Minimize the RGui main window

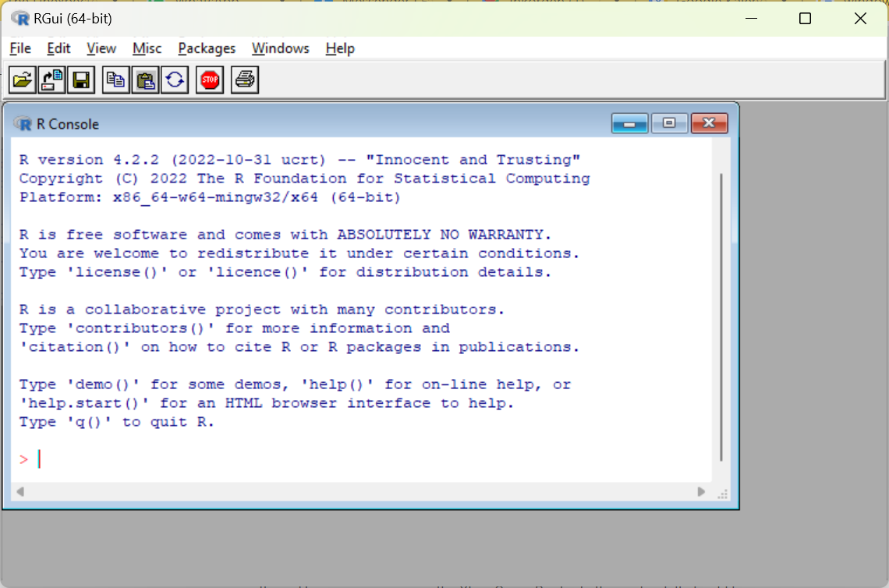pyautogui.click(x=751, y=19)
